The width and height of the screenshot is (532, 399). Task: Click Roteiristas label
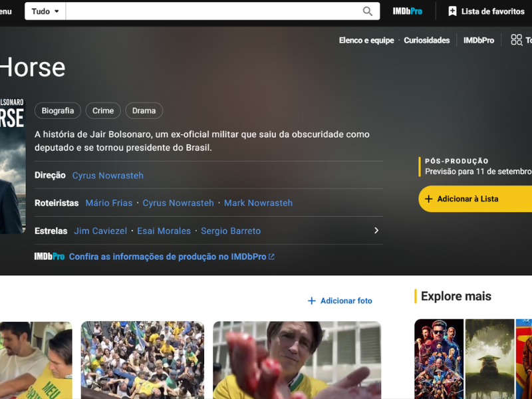click(x=57, y=203)
